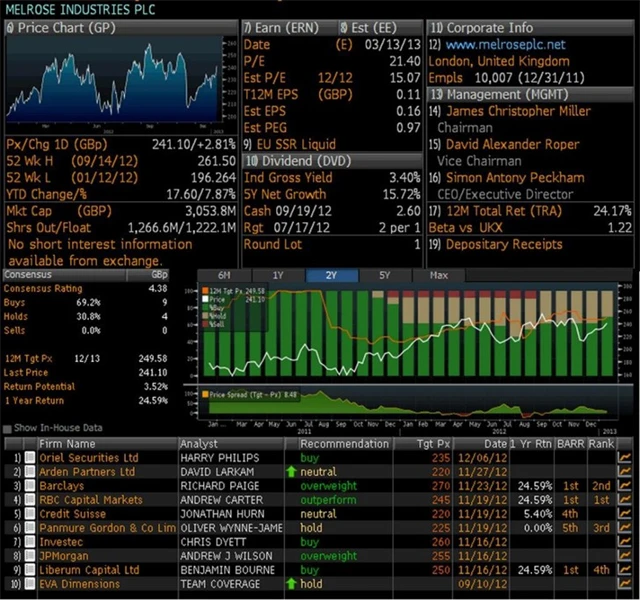
Task: Click chart icon in the Investec row
Action: click(x=626, y=541)
